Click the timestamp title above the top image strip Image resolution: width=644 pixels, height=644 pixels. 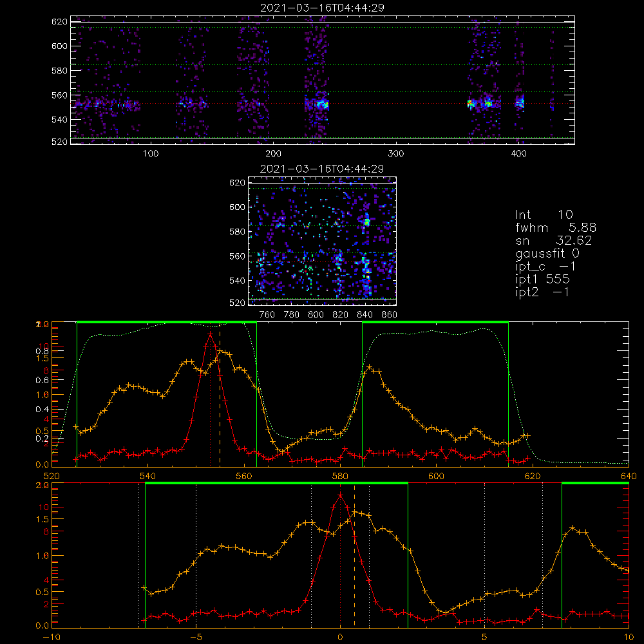[x=322, y=8]
